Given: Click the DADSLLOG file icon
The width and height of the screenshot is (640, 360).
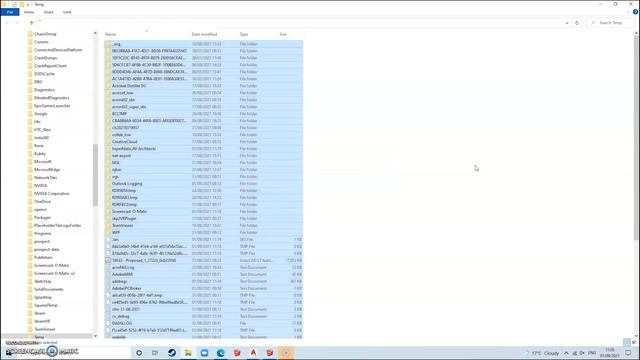Looking at the screenshot, I should pyautogui.click(x=108, y=323).
